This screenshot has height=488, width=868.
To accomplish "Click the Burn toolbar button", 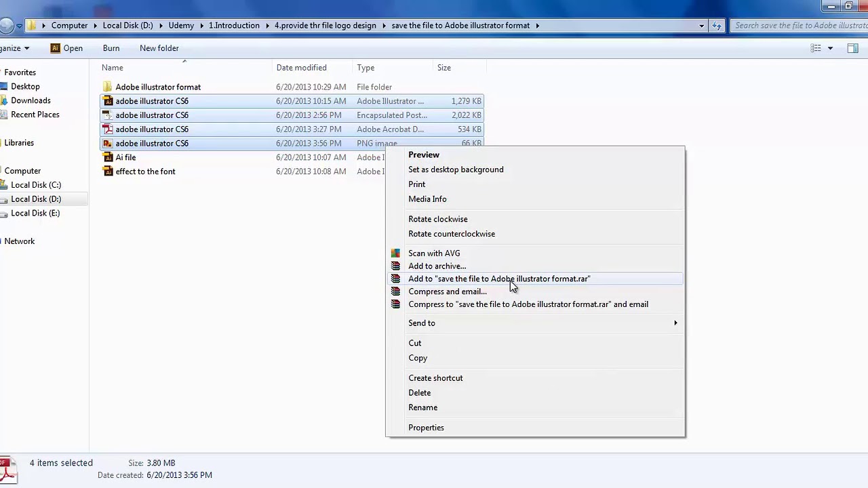I will (x=111, y=48).
